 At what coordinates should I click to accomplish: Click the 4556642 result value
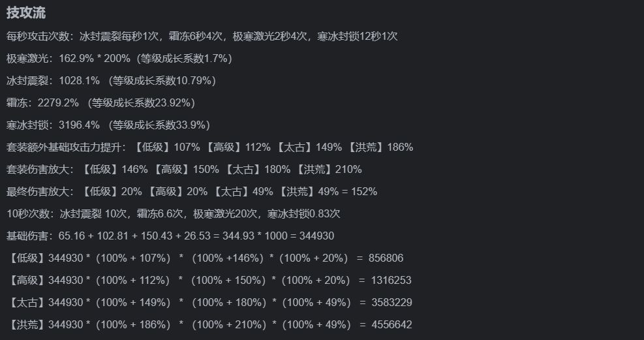coord(391,325)
